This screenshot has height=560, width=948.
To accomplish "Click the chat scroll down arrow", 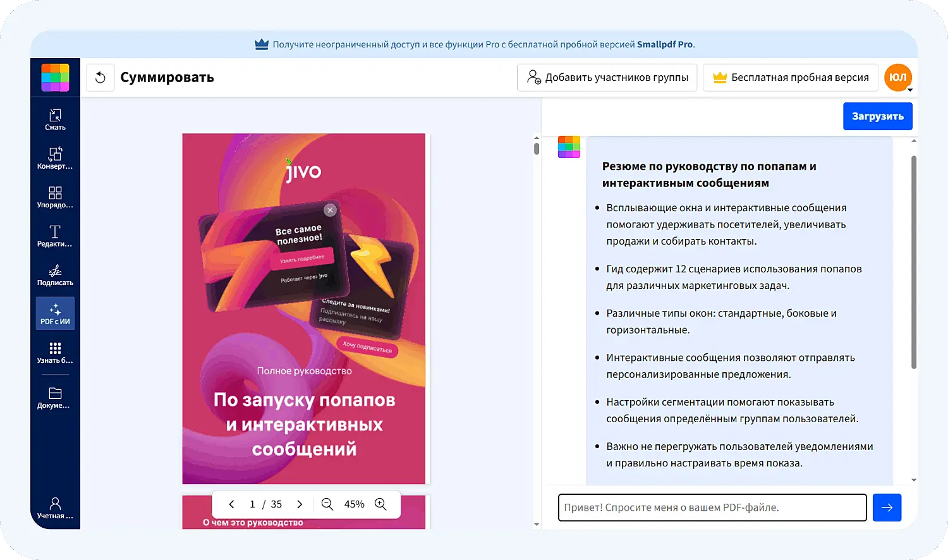I will [x=914, y=480].
